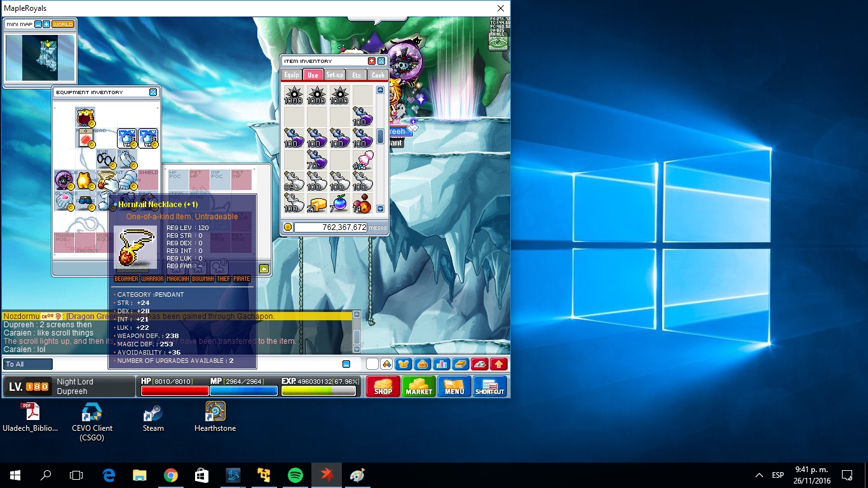This screenshot has height=488, width=868.
Task: Select the purple potion stack of 70
Action: pos(317,160)
